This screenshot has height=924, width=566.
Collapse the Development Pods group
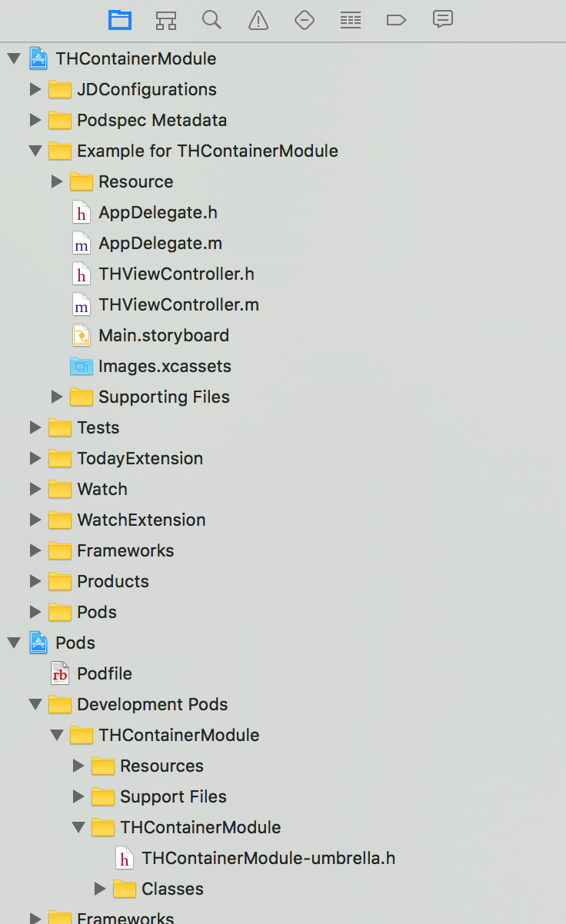pos(35,704)
